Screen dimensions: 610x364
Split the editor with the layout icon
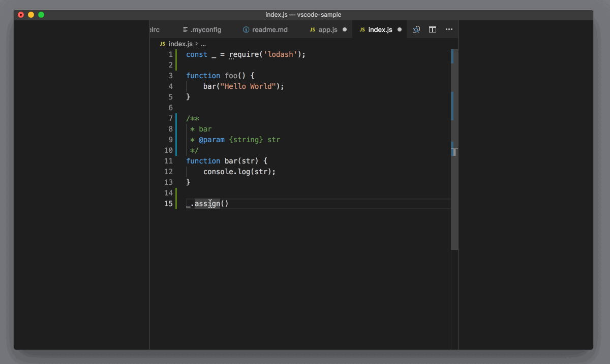point(433,29)
